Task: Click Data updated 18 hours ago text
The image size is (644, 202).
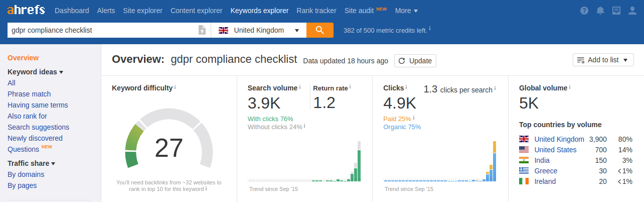Action: click(346, 61)
